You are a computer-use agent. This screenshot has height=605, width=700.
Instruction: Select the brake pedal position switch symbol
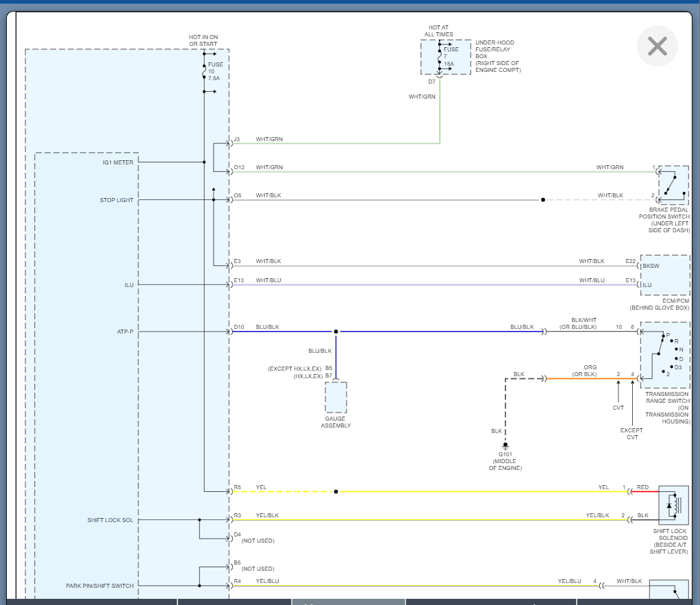pyautogui.click(x=673, y=184)
